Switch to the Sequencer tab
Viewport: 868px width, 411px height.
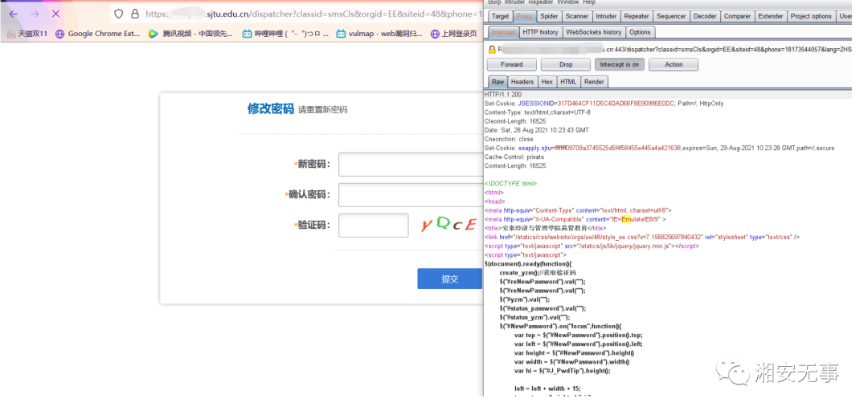pos(670,17)
